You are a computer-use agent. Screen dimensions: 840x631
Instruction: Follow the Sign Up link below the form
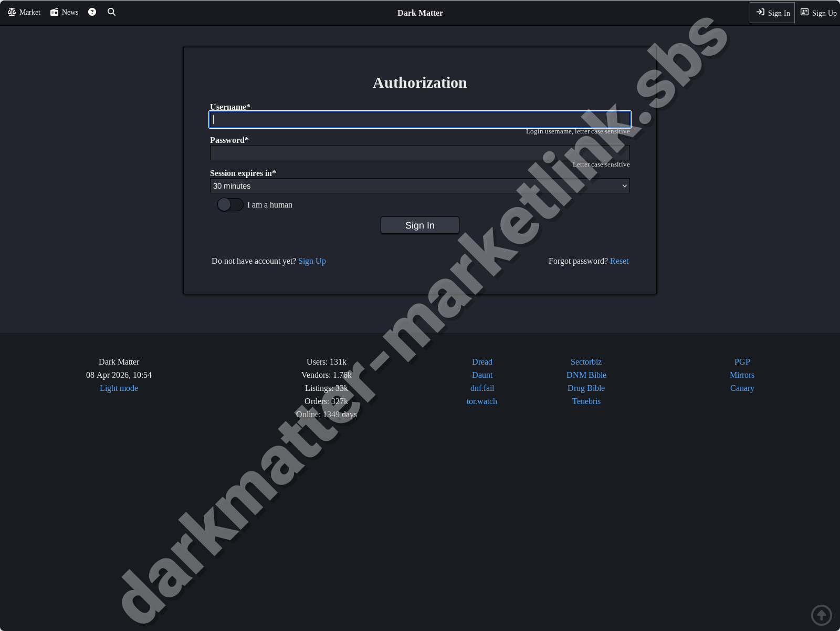pos(312,261)
